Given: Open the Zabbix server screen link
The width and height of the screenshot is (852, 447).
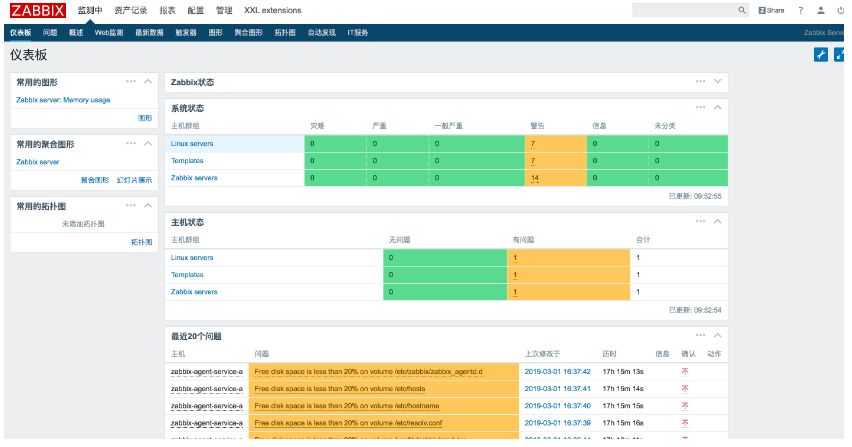Looking at the screenshot, I should (37, 162).
